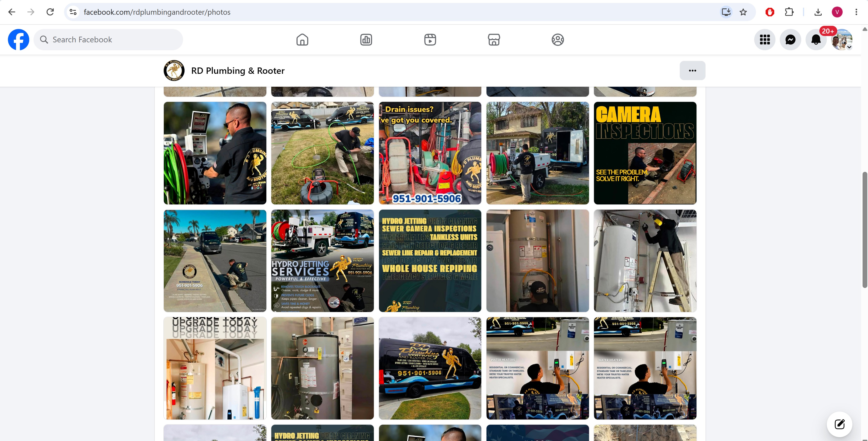Image resolution: width=868 pixels, height=441 pixels.
Task: Click the browser forward arrow
Action: [31, 12]
